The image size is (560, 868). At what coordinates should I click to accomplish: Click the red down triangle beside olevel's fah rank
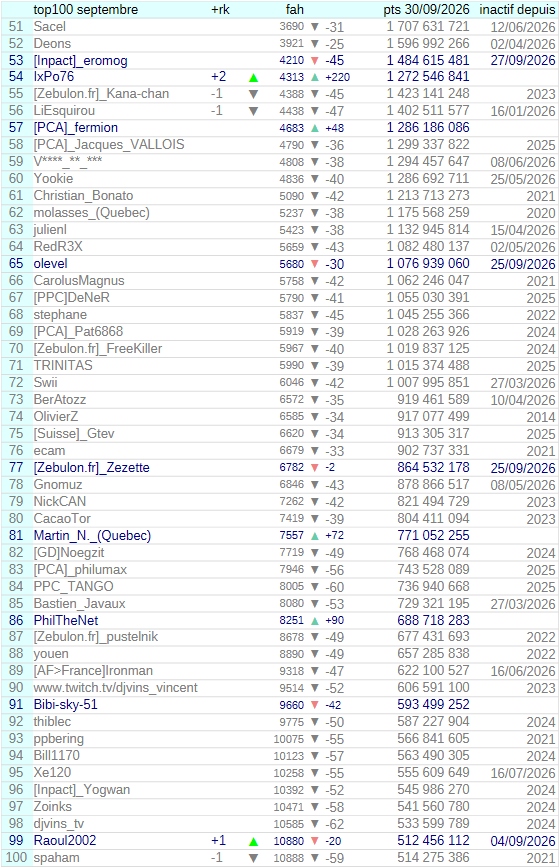point(315,264)
